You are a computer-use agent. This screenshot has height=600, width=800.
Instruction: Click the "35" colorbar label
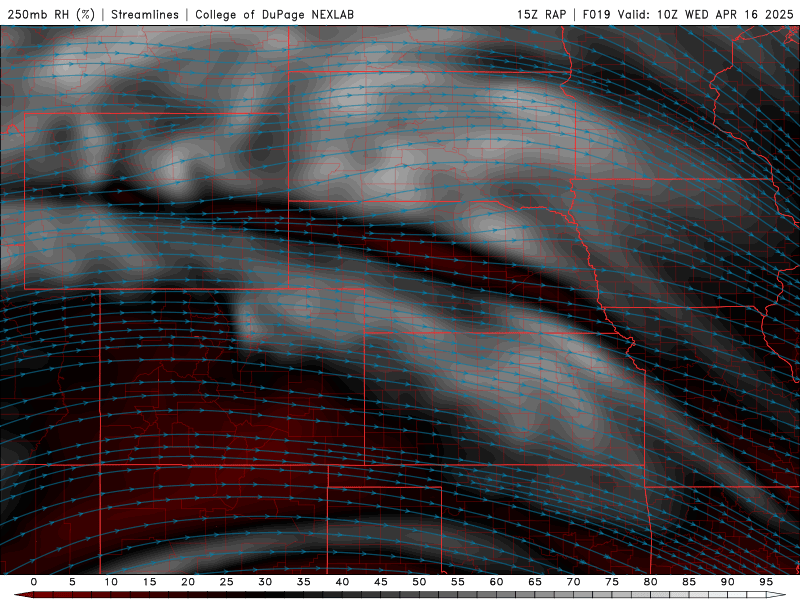(x=304, y=582)
